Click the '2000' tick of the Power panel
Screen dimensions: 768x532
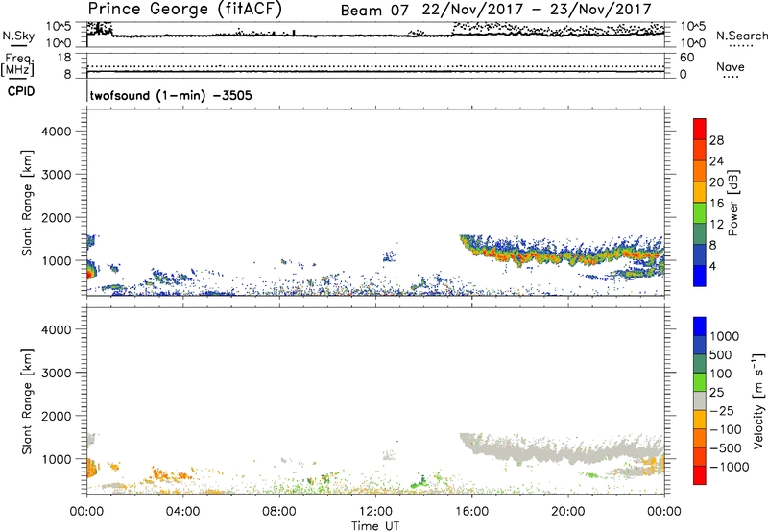click(57, 217)
